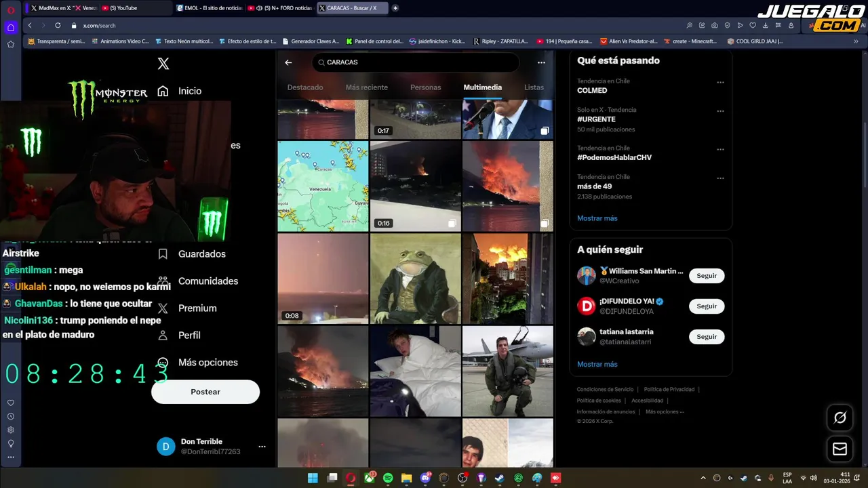Screen dimensions: 868x488
Task: Open more options for #PodemosHablarCHV trend
Action: [720, 149]
